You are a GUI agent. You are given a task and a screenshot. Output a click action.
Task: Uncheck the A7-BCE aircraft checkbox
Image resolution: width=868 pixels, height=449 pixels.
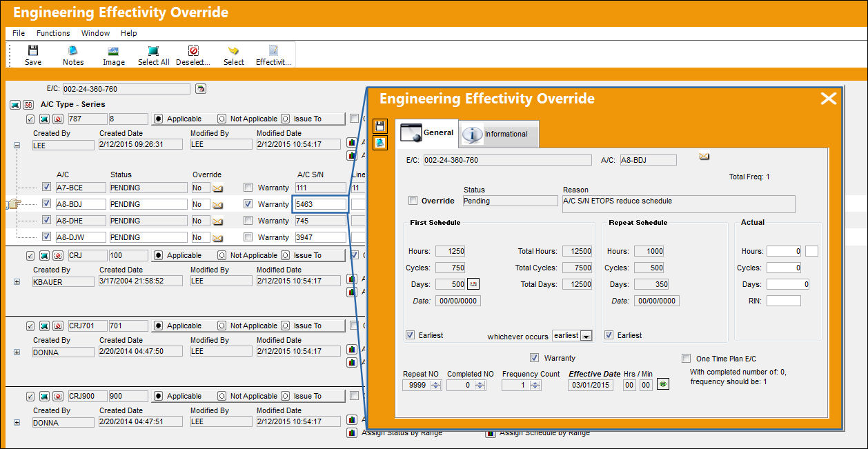point(46,188)
